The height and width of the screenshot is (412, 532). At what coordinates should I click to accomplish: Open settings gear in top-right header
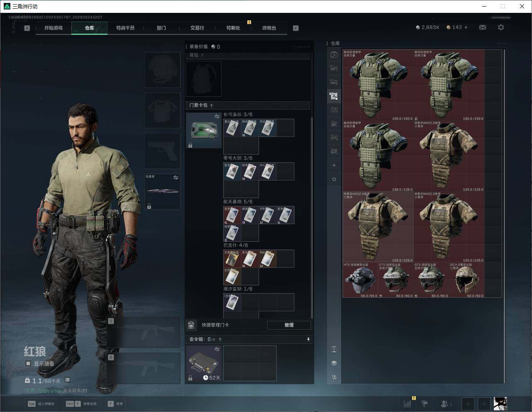pos(501,27)
